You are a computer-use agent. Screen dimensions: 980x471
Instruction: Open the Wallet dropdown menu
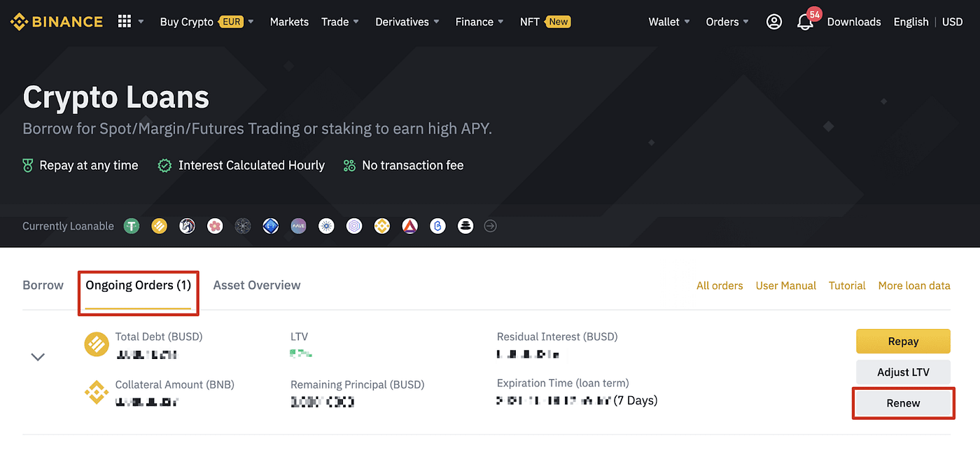point(669,22)
